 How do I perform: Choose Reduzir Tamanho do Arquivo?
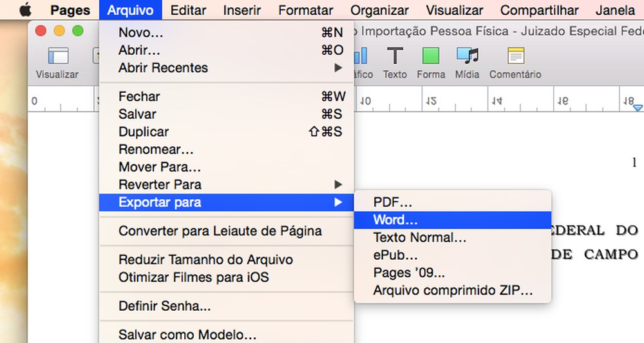(226, 260)
